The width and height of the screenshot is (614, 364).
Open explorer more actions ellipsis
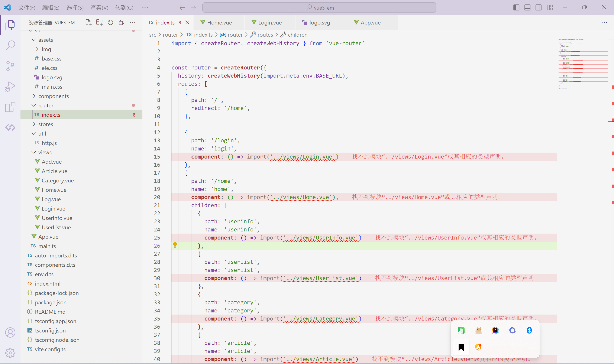132,23
